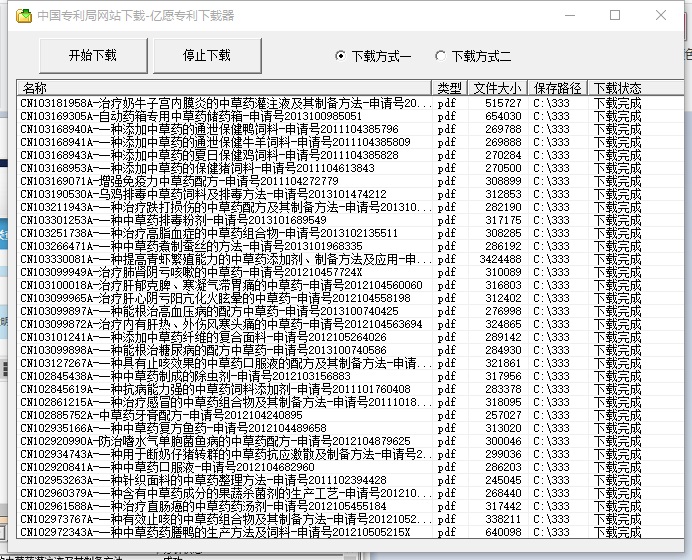Select row CN102845438A 中草药制成的除虫剂
The height and width of the screenshot is (560, 692).
click(x=350, y=376)
